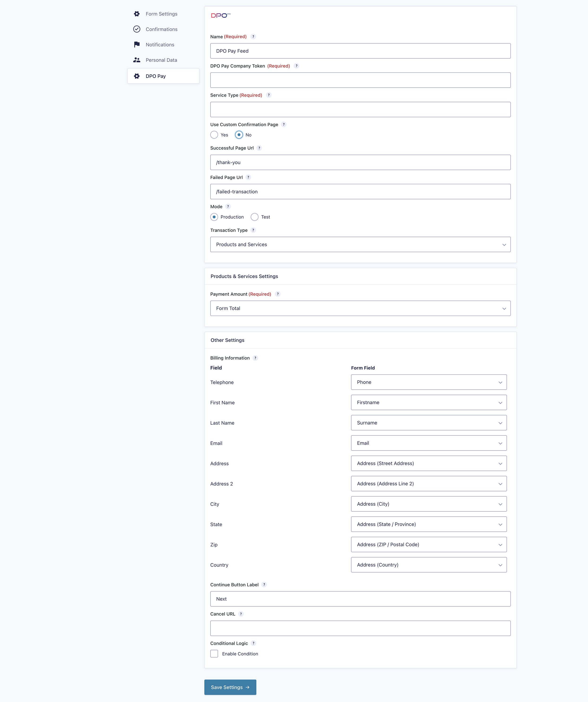Open the DPO Pay settings tab
The width and height of the screenshot is (588, 702).
163,76
